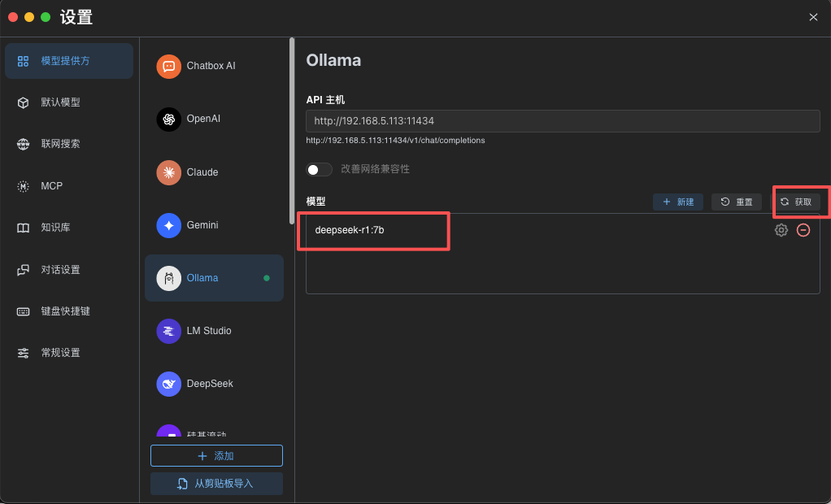
Task: Go to the MCP settings section
Action: [x=52, y=186]
